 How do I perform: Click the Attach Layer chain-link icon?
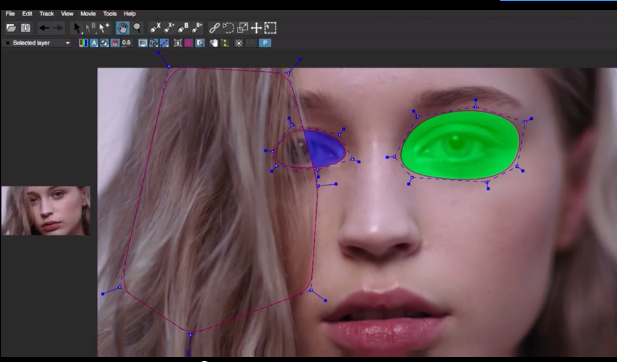pyautogui.click(x=214, y=28)
